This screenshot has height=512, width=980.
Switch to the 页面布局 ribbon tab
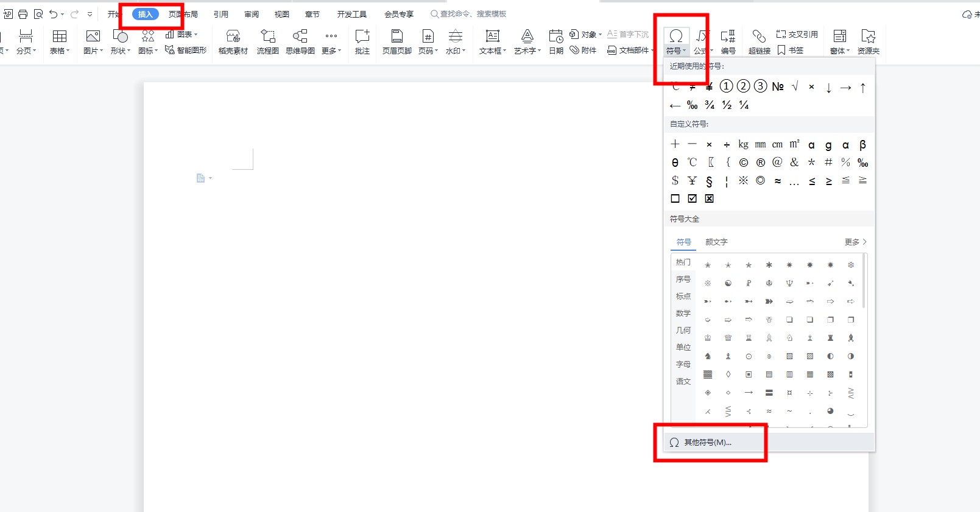pyautogui.click(x=183, y=14)
